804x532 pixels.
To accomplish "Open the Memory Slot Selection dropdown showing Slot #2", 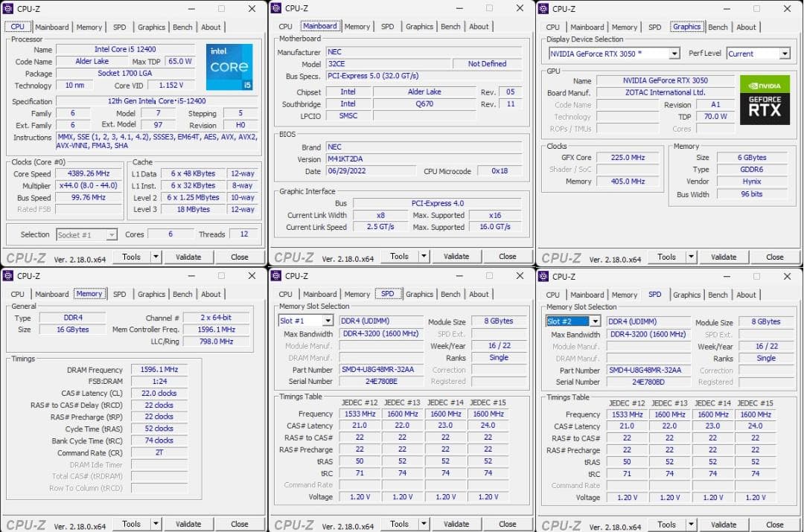I will [573, 321].
